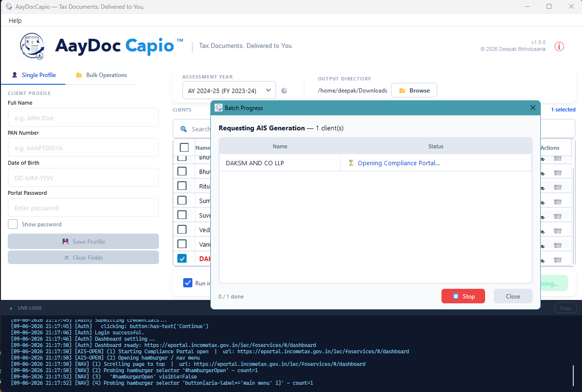
Task: Click the app icon in window title bar
Action: 9,7
